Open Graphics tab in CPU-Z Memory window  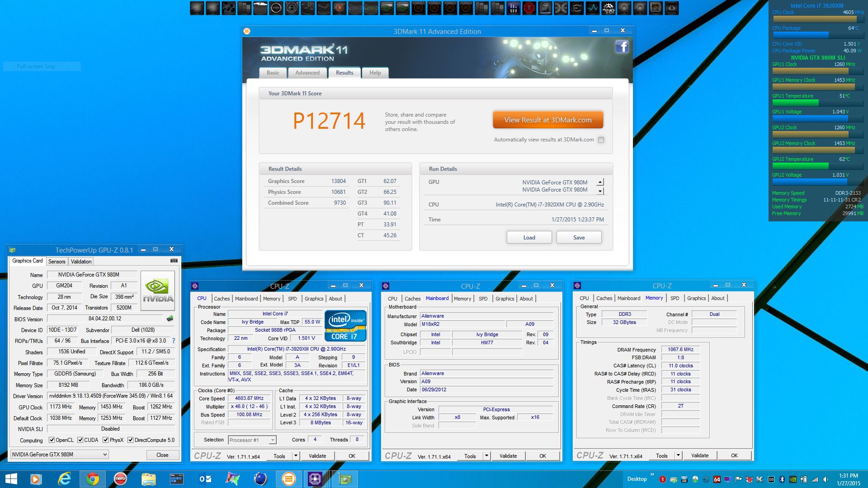(x=696, y=298)
